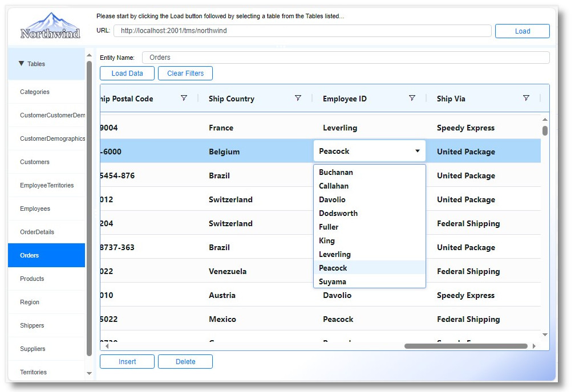Open the filter for Ship Country column
Image resolution: width=575 pixels, height=392 pixels.
(x=298, y=98)
